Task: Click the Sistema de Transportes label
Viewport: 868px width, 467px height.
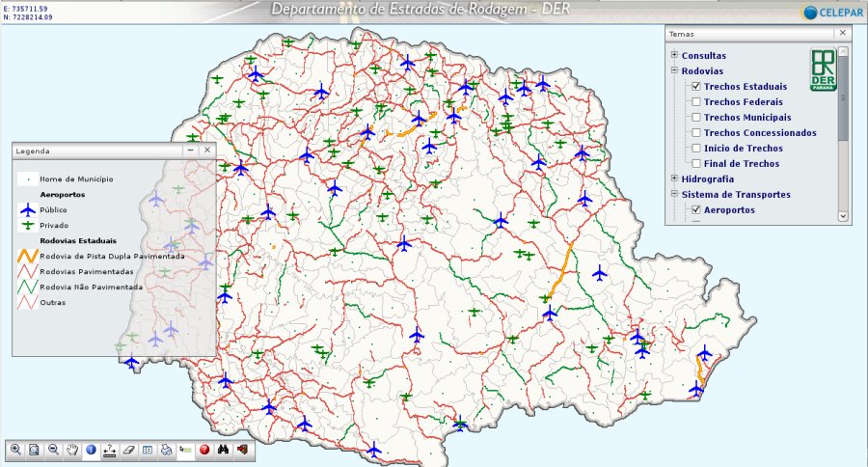Action: (x=736, y=195)
